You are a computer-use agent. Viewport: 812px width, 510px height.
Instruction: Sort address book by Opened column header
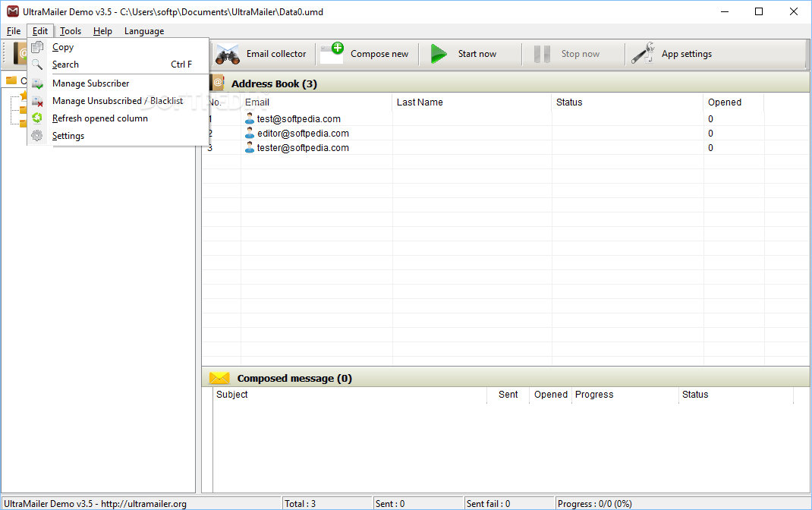pyautogui.click(x=734, y=102)
